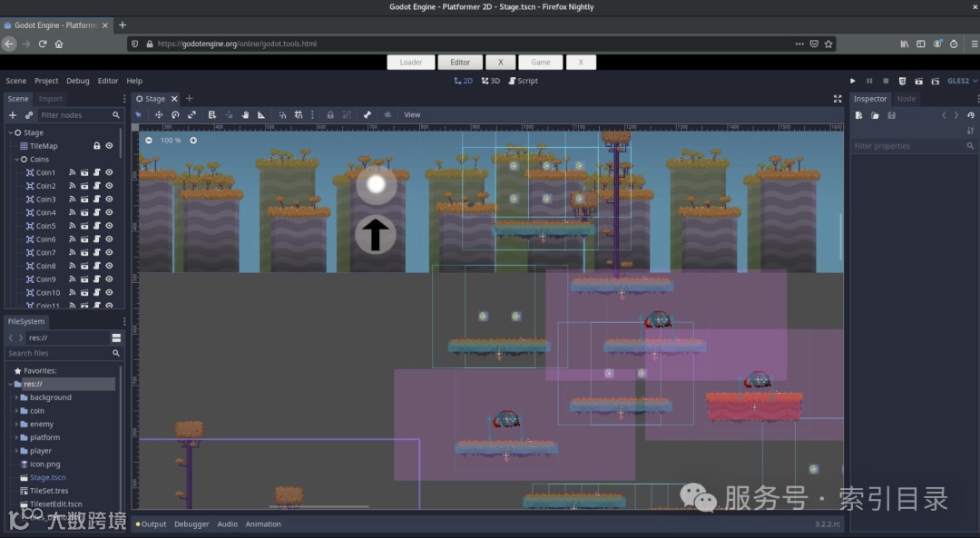This screenshot has height=538, width=980.
Task: Zoom in the 2D viewport
Action: pyautogui.click(x=194, y=141)
